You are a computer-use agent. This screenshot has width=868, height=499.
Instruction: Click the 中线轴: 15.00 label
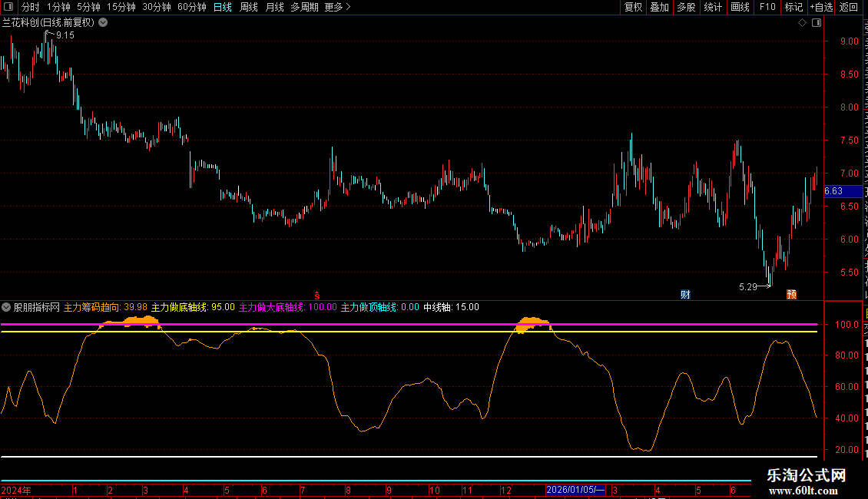coord(451,307)
